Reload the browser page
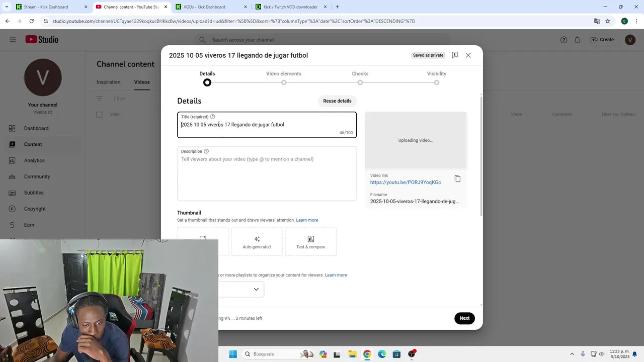Viewport: 644px width, 362px height. pyautogui.click(x=31, y=21)
